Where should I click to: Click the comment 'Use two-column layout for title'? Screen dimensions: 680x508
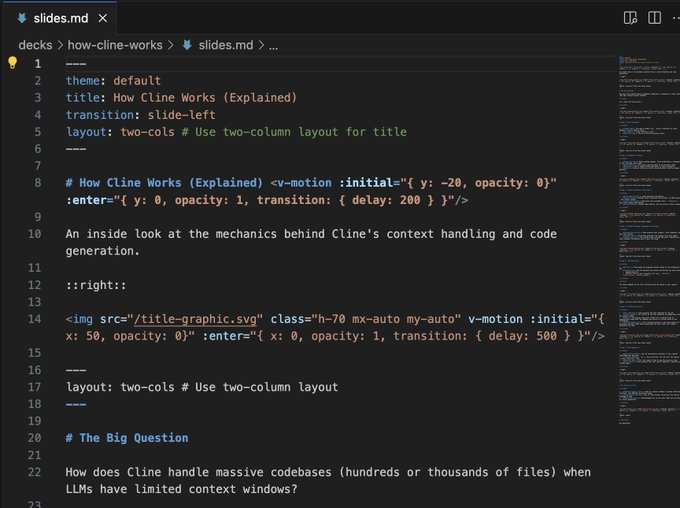(301, 132)
